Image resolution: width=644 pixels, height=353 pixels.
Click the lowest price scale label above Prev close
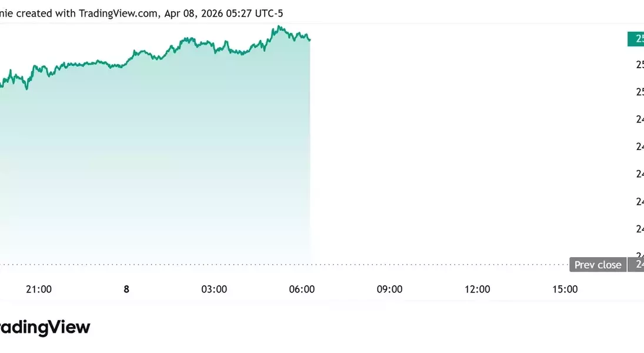coord(639,255)
